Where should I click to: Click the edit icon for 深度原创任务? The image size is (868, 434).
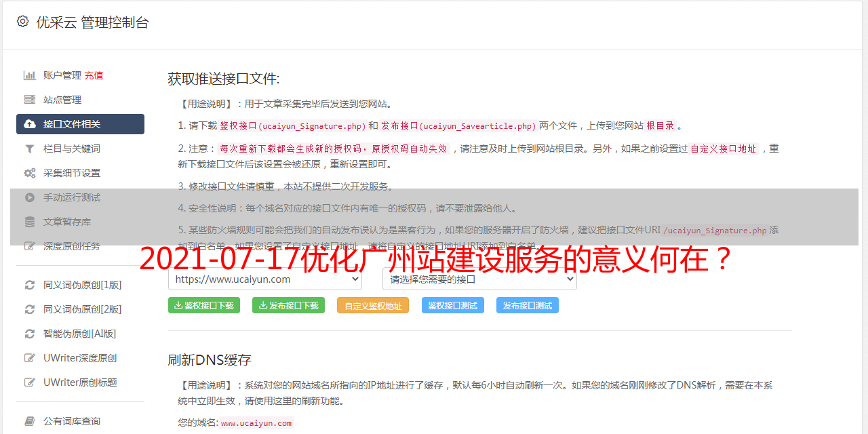tap(30, 246)
